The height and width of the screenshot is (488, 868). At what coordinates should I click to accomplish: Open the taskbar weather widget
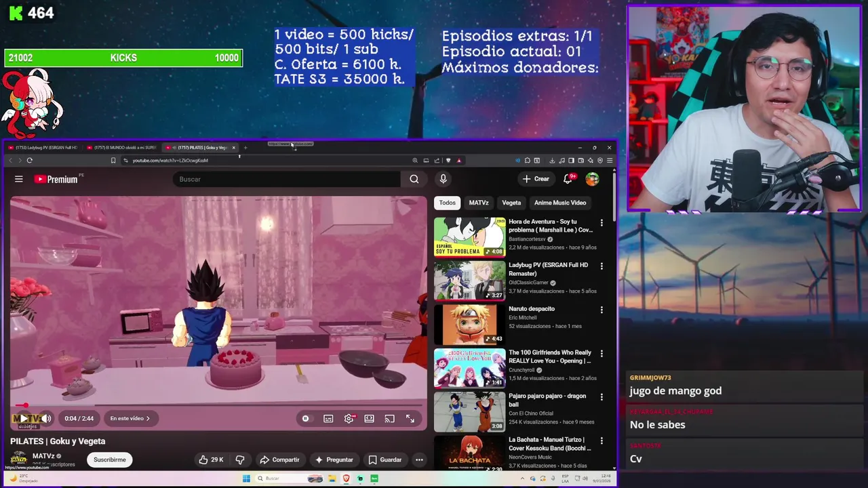(x=24, y=479)
